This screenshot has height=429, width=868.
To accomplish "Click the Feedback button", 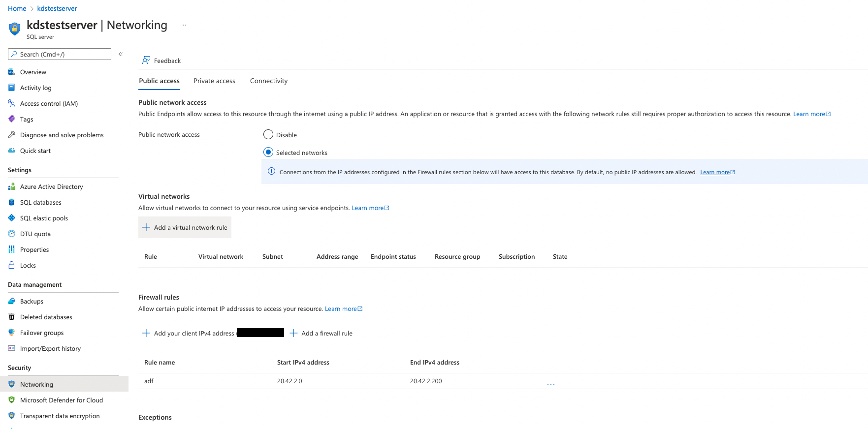I will tap(161, 61).
